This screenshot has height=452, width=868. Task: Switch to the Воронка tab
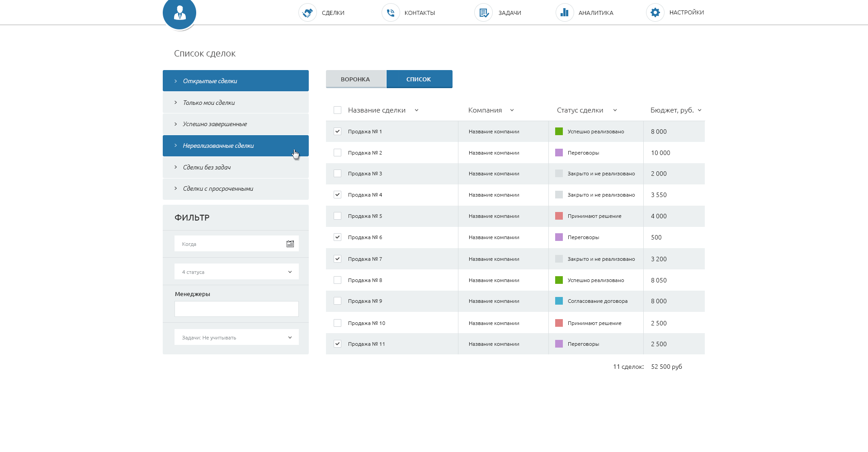[x=356, y=79]
